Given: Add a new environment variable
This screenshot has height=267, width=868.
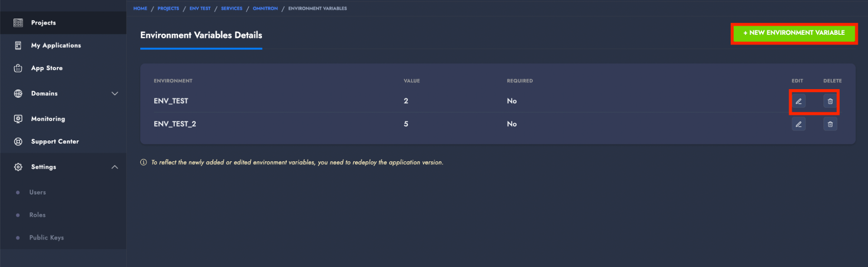Looking at the screenshot, I should pyautogui.click(x=794, y=33).
